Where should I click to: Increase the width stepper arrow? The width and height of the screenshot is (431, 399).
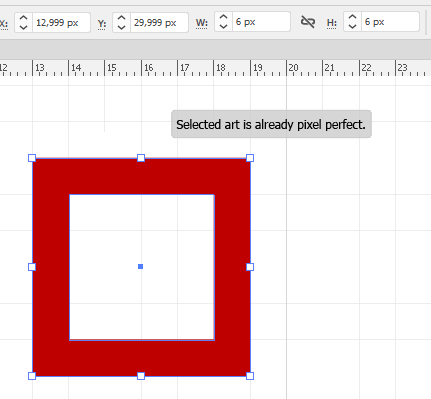tap(224, 17)
